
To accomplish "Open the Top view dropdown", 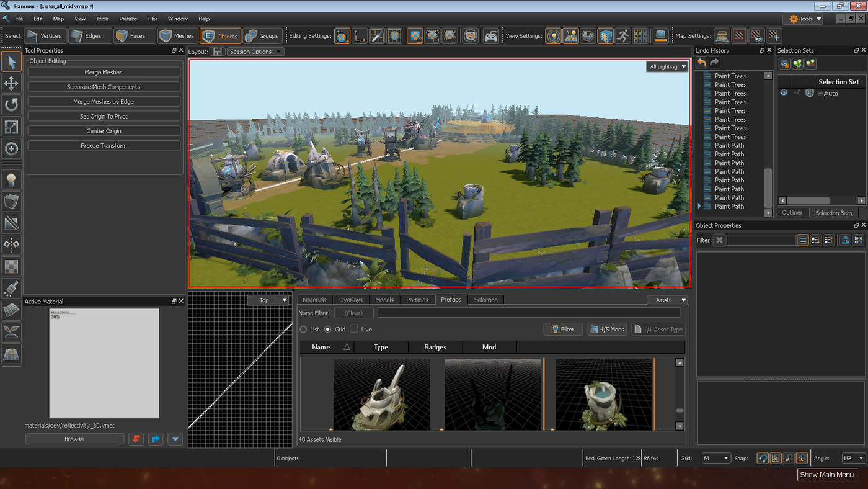I will 268,300.
